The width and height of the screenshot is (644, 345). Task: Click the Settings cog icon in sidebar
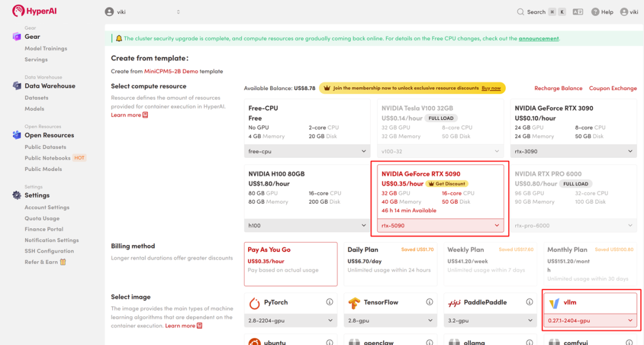pos(17,195)
